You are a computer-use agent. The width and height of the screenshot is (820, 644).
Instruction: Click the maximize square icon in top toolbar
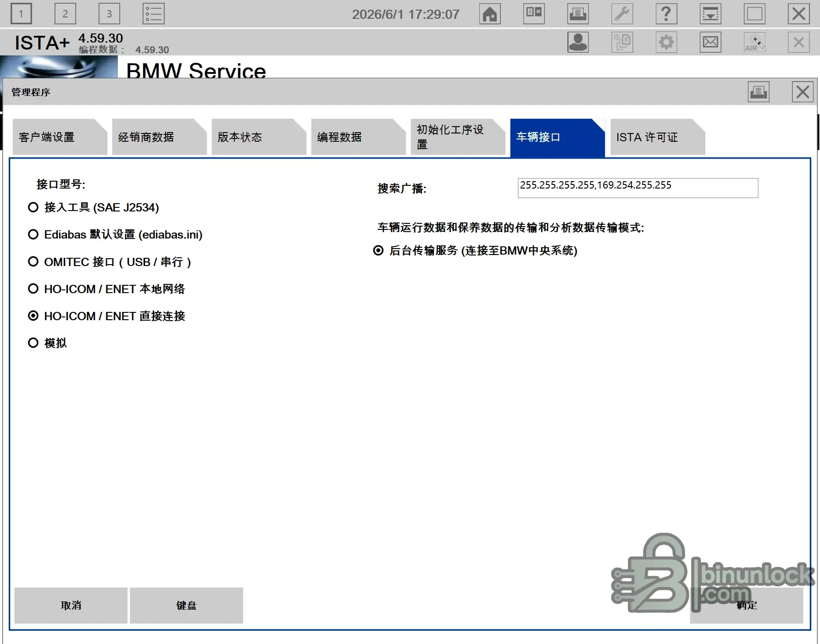(754, 14)
